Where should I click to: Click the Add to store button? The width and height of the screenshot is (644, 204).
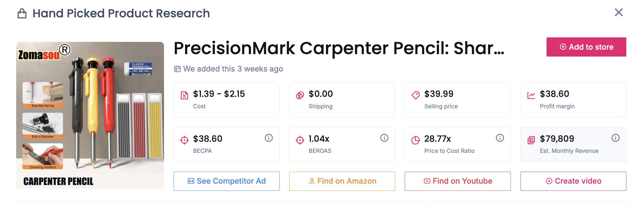tap(586, 47)
